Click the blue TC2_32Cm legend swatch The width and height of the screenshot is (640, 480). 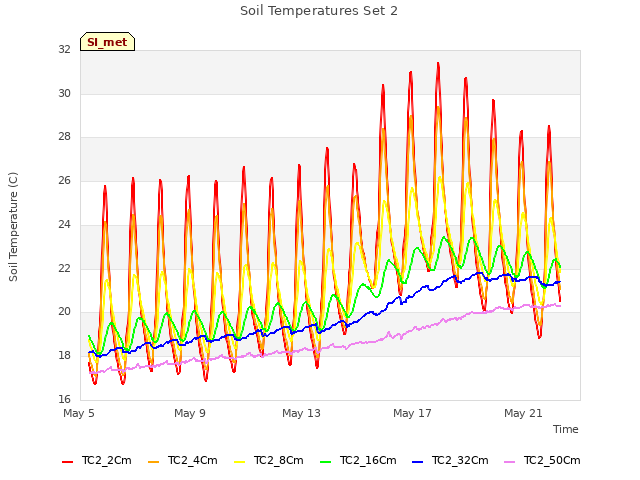click(418, 462)
